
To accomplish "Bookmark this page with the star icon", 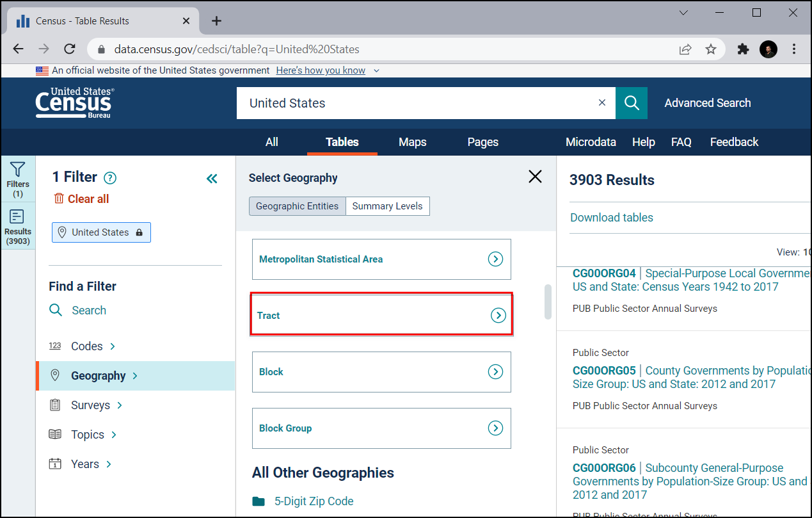I will pyautogui.click(x=710, y=49).
